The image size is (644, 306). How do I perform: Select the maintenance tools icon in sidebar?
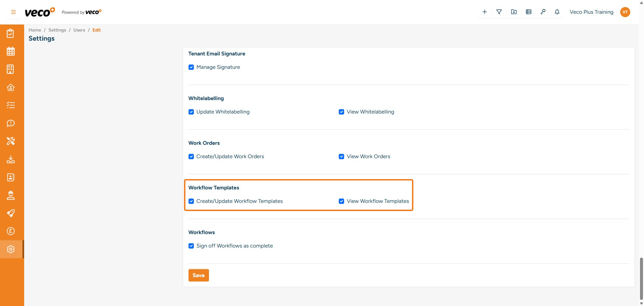pyautogui.click(x=11, y=141)
